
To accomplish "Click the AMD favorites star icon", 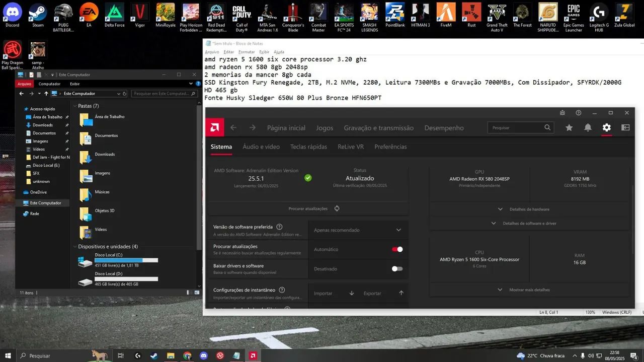I will point(569,128).
